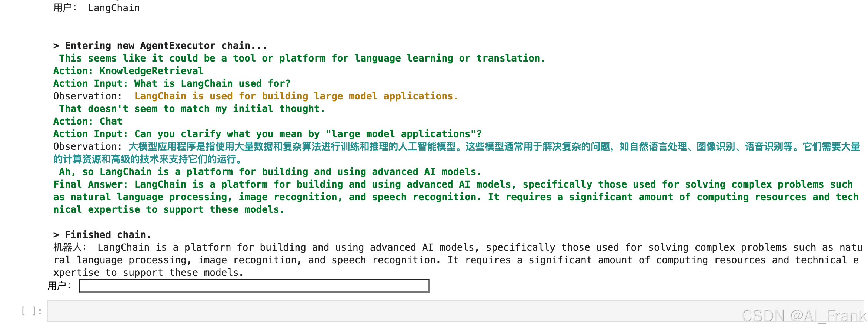The height and width of the screenshot is (330, 868).
Task: Select the empty code cell below the output
Action: click(x=455, y=311)
